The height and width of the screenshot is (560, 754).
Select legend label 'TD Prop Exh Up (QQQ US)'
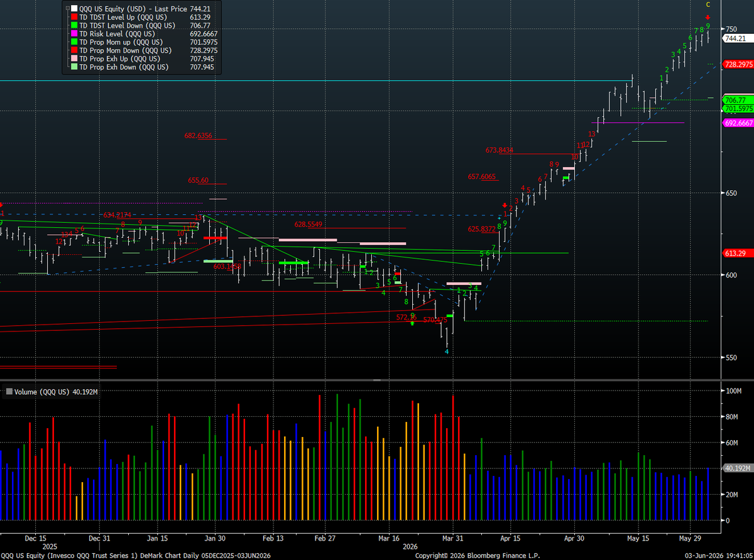tap(119, 59)
